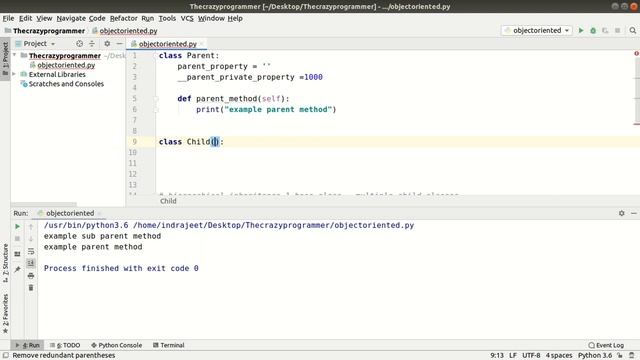Viewport: 640px width, 360px height.
Task: Pin the Run tab
Action: tap(17, 269)
